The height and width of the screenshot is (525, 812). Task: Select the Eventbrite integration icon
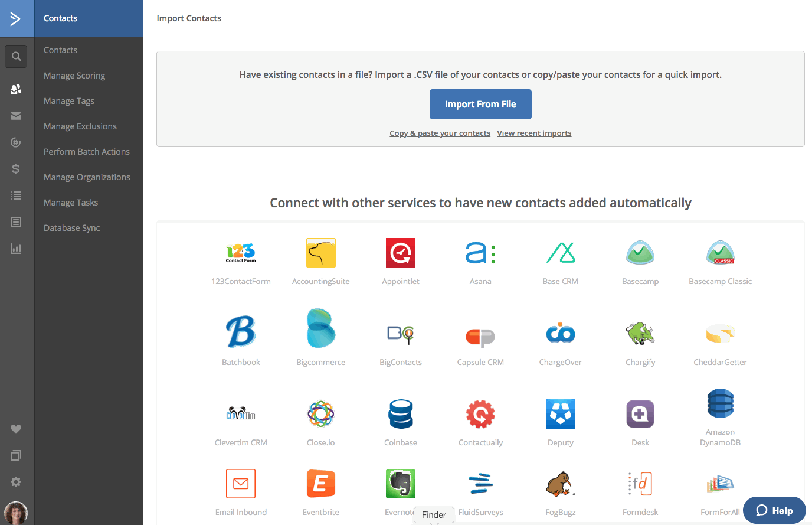coord(321,484)
